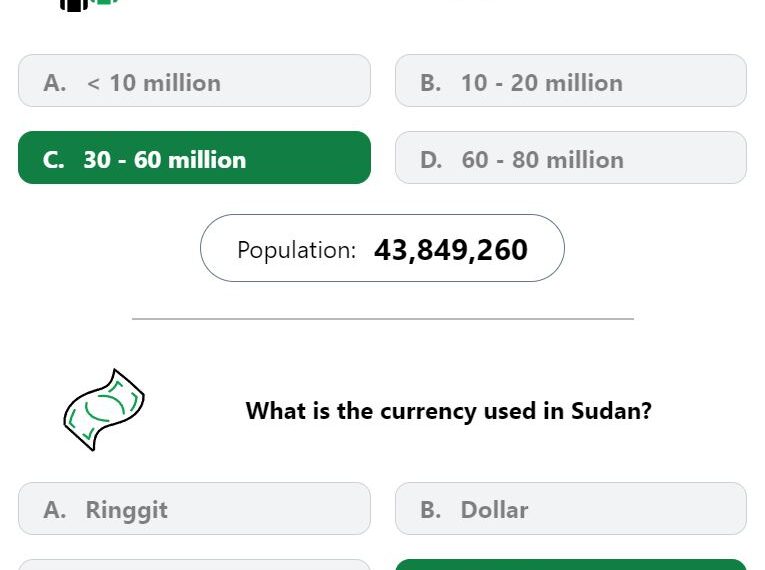Click the 'D.' letter beside 60 - 80 million

pyautogui.click(x=431, y=160)
